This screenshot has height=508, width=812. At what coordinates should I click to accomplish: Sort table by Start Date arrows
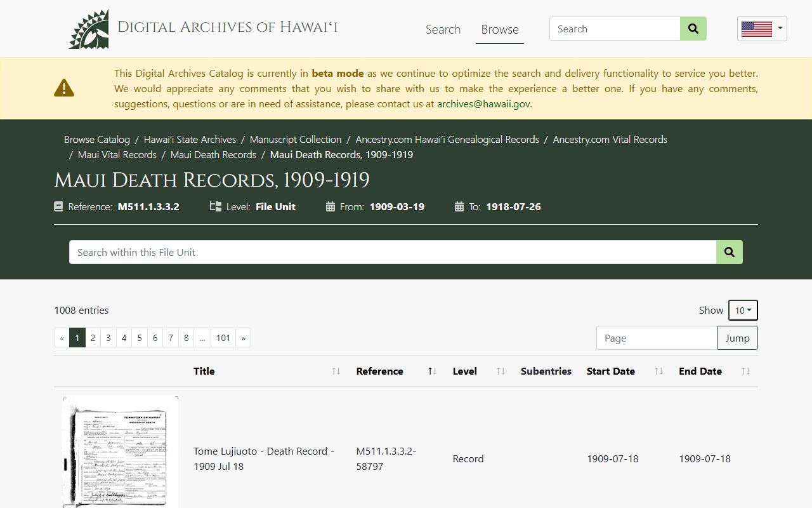[658, 371]
